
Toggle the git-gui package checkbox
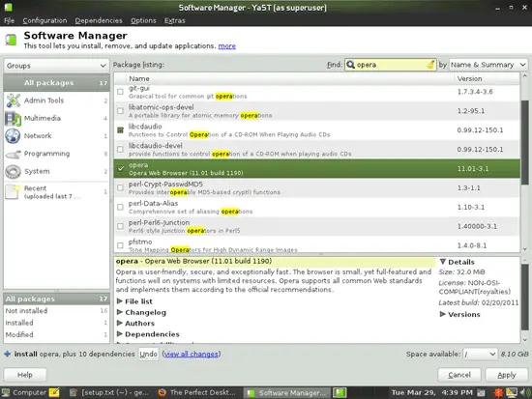click(x=120, y=92)
